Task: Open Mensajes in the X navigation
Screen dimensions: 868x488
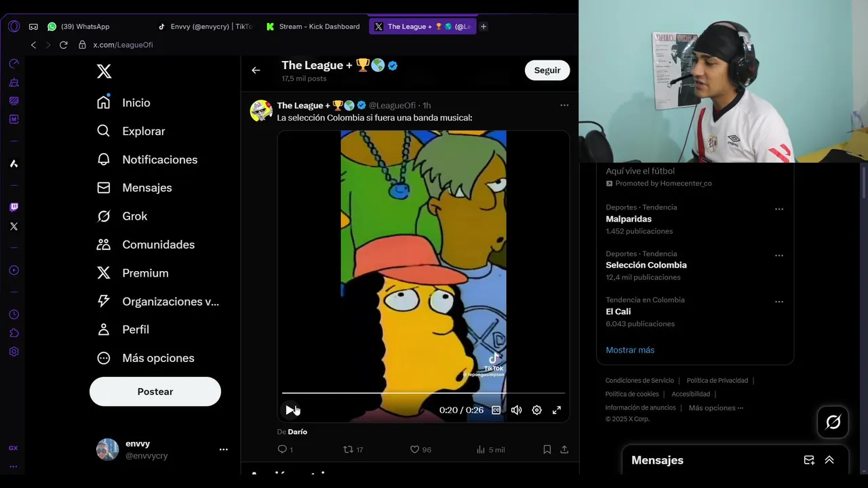Action: click(x=134, y=188)
